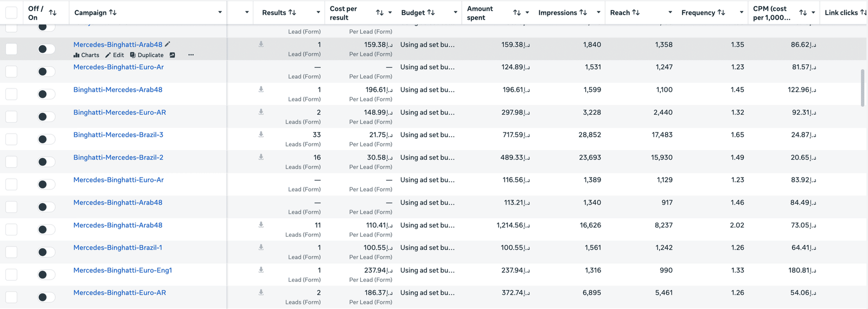
Task: Open the Mercedes-Binghatti-Brazil-1 campaign
Action: [118, 248]
